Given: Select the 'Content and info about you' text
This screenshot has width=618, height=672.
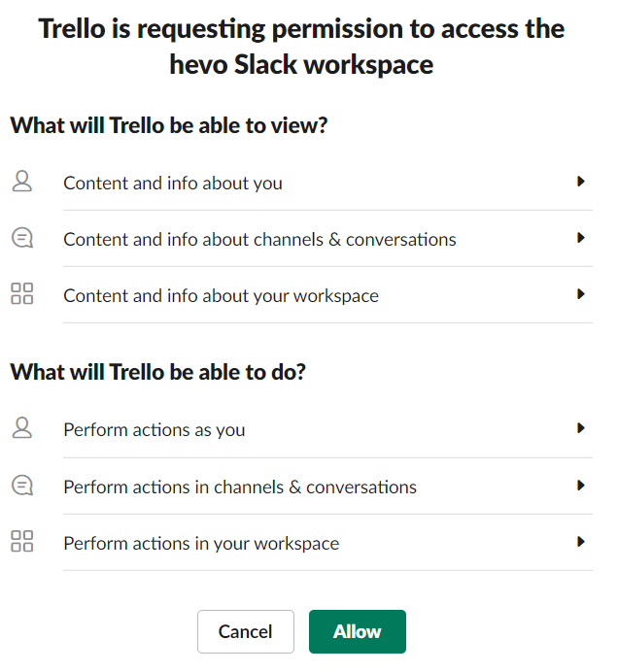Looking at the screenshot, I should click(x=173, y=184).
